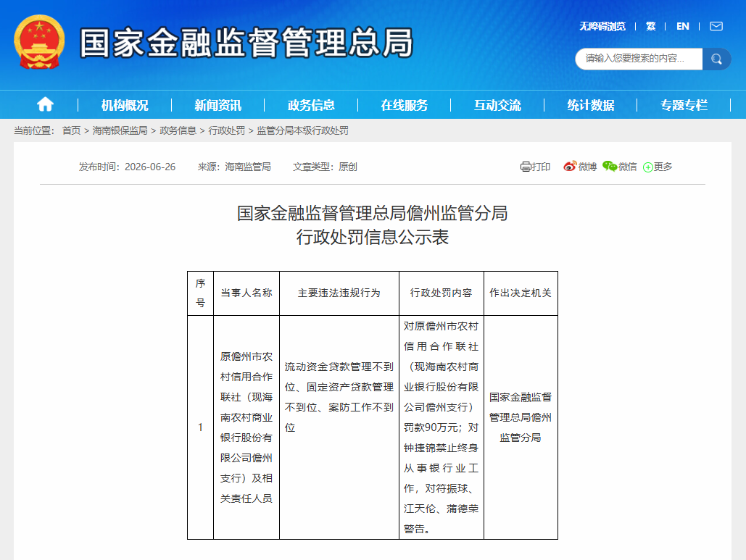
Task: Switch to traditional Chinese via 繁
Action: coord(651,26)
